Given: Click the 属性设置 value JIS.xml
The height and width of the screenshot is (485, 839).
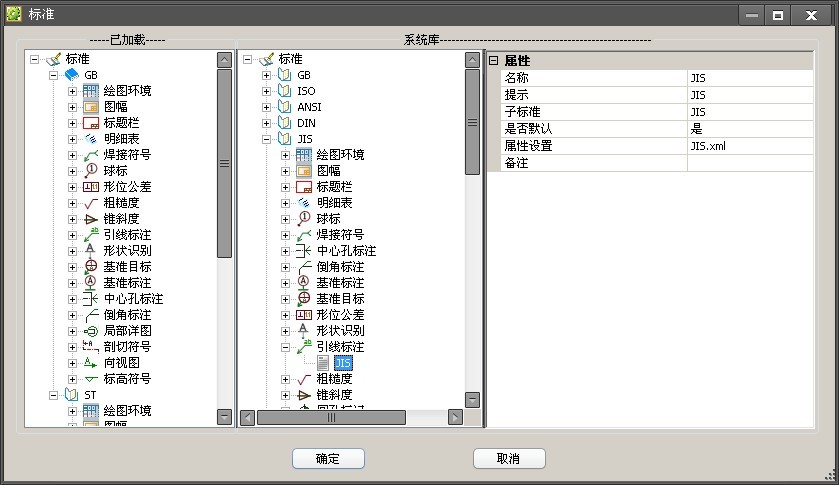Looking at the screenshot, I should pyautogui.click(x=750, y=146).
